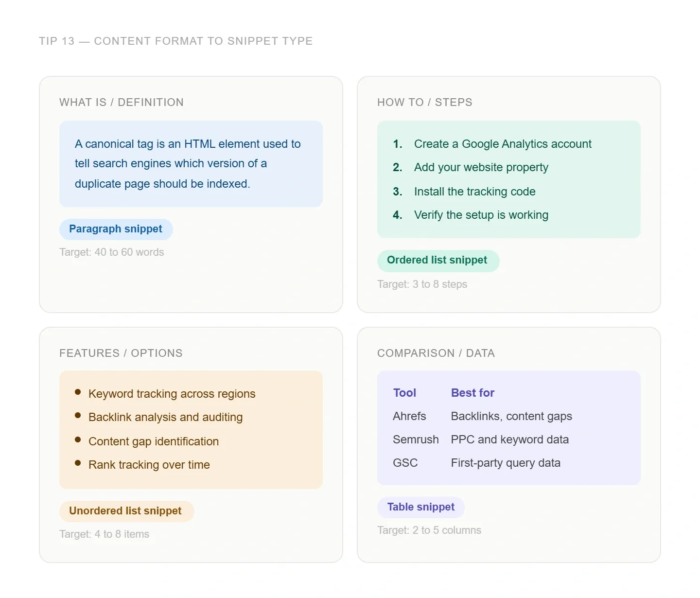This screenshot has height=598, width=700.
Task: Select the Table snippet badge
Action: point(420,507)
